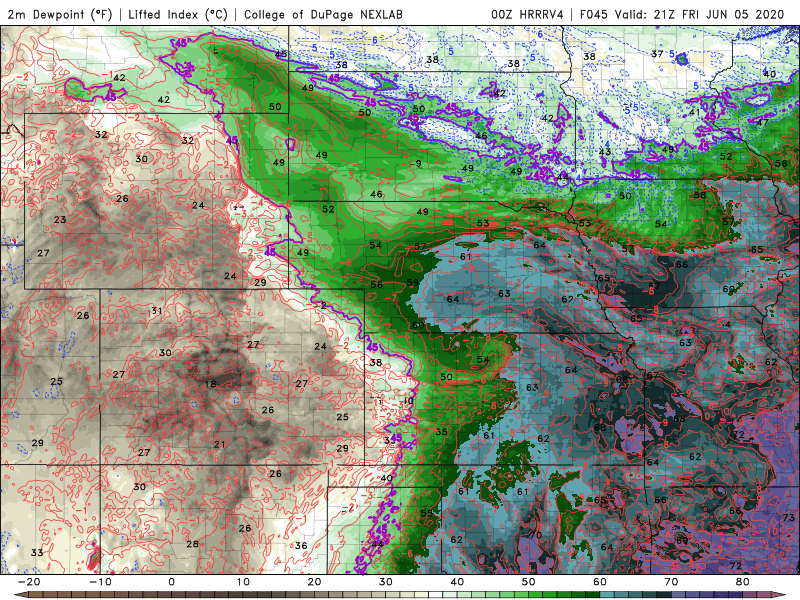The width and height of the screenshot is (800, 600).
Task: Click the '2m Dewpoint (°F)' title text
Action: [59, 14]
